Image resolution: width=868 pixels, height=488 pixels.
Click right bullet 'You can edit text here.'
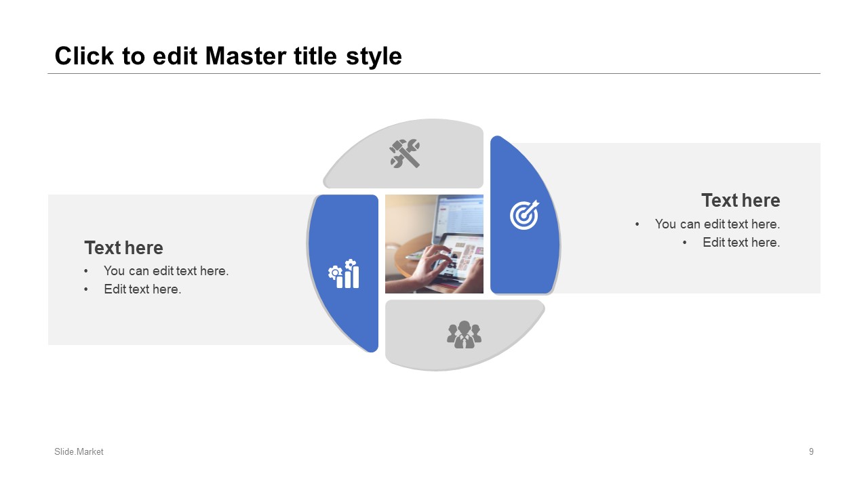717,224
